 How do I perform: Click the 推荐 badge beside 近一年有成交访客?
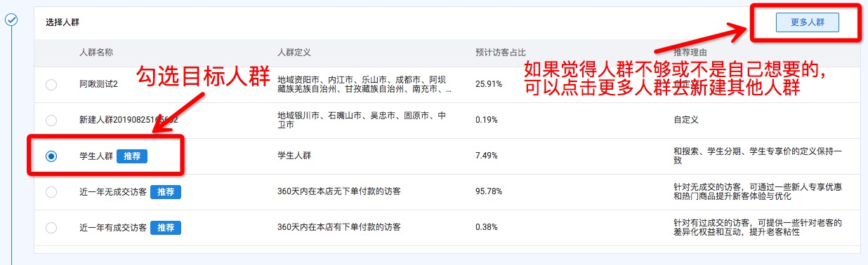click(x=166, y=228)
